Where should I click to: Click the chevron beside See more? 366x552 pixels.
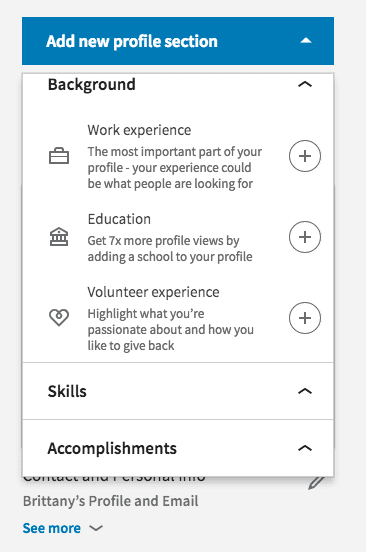(96, 528)
